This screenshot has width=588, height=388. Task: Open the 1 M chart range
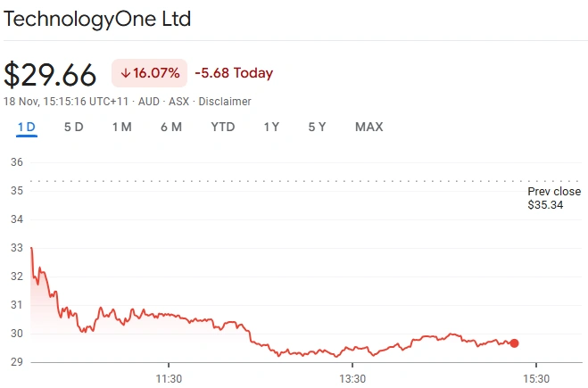tap(121, 127)
